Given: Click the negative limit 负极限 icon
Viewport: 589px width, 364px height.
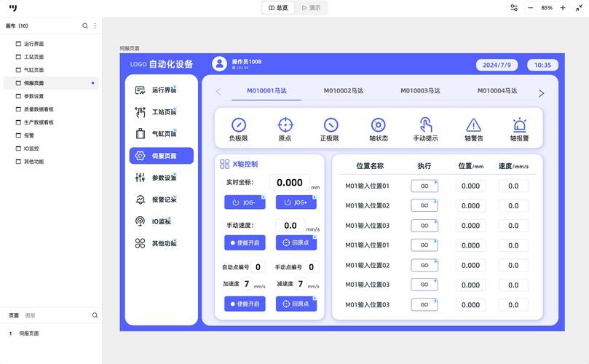Looking at the screenshot, I should tap(239, 125).
